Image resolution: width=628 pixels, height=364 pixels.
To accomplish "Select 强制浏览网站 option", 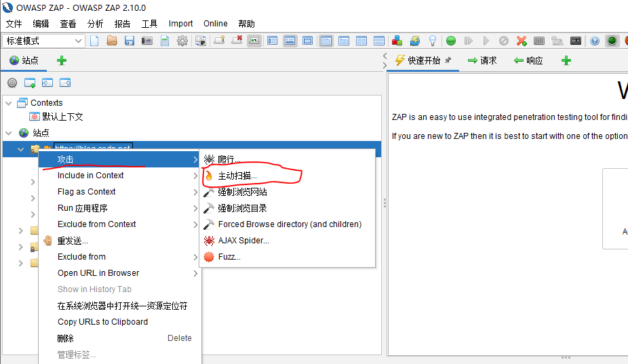I will point(288,193).
